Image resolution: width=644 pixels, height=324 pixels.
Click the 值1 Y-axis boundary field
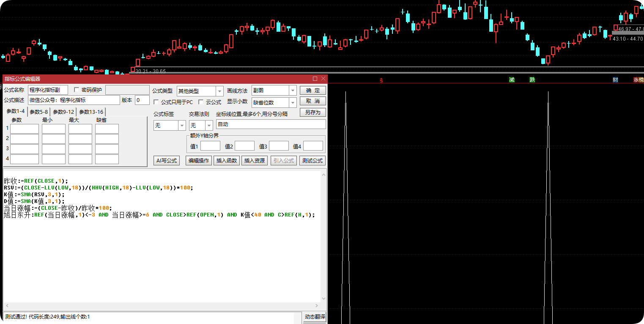(210, 146)
